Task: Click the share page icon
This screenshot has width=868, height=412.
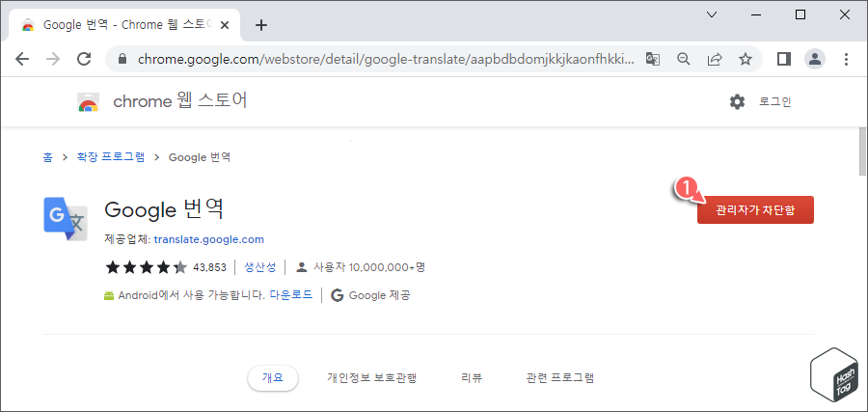Action: point(715,59)
